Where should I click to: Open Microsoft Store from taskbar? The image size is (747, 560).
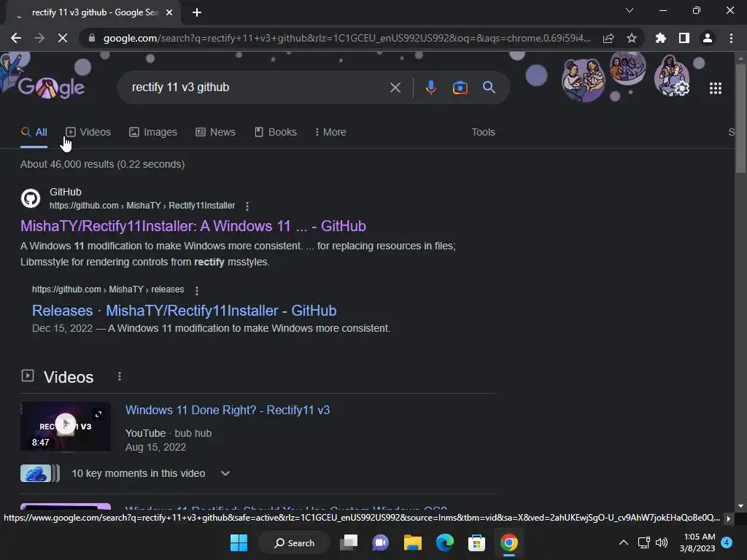click(x=476, y=542)
